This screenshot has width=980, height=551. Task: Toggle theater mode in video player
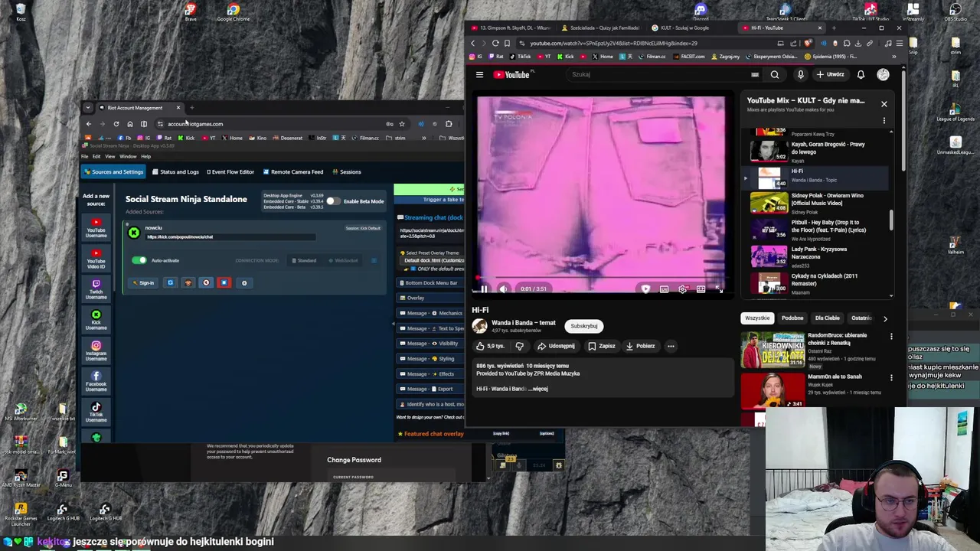click(701, 289)
